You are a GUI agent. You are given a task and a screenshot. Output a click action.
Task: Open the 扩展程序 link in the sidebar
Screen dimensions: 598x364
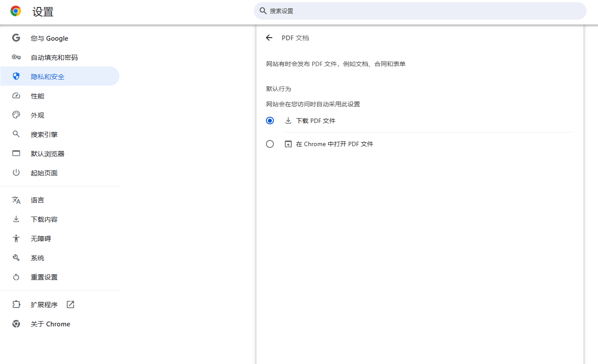pos(60,304)
